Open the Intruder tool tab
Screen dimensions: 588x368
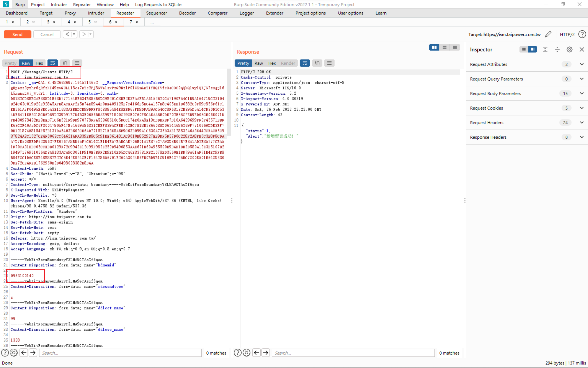(x=96, y=13)
